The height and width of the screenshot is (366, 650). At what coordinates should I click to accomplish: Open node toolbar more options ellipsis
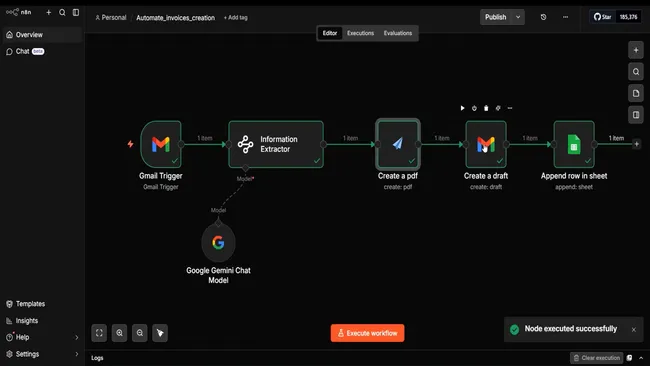(510, 108)
